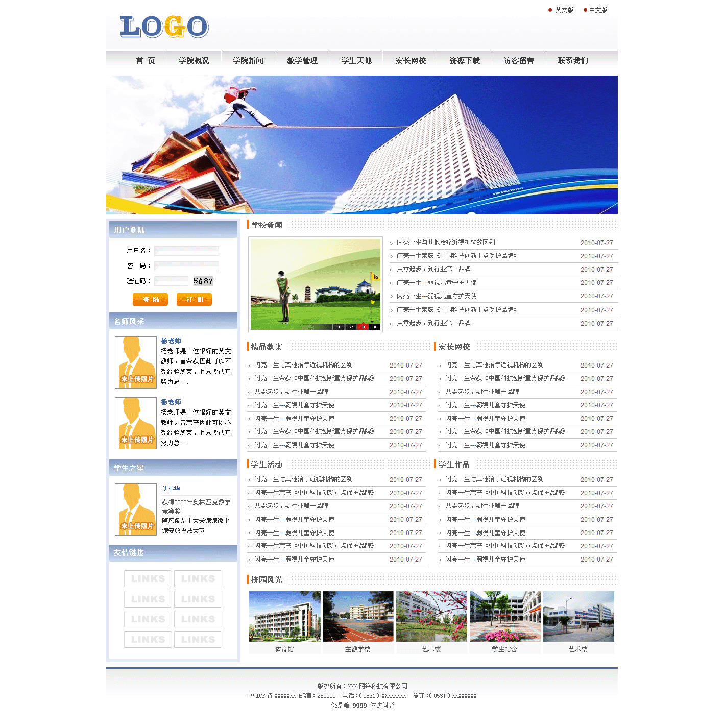Click the golfer slideshow image
724x728 pixels.
315,281
